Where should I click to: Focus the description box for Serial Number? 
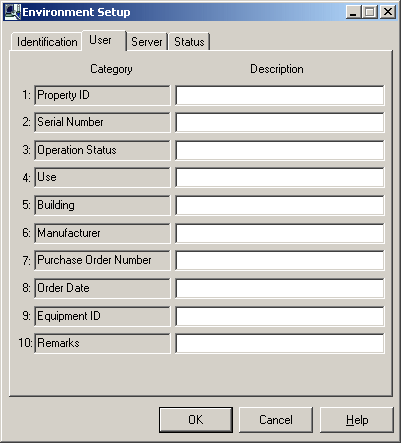pos(280,122)
